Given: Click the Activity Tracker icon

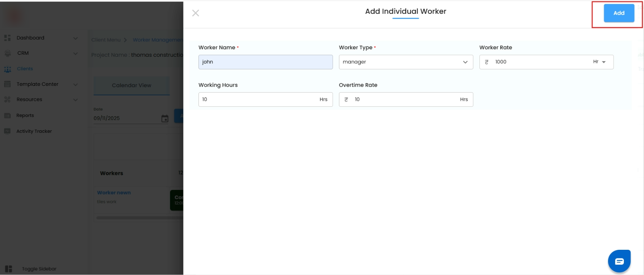Looking at the screenshot, I should click(x=7, y=131).
